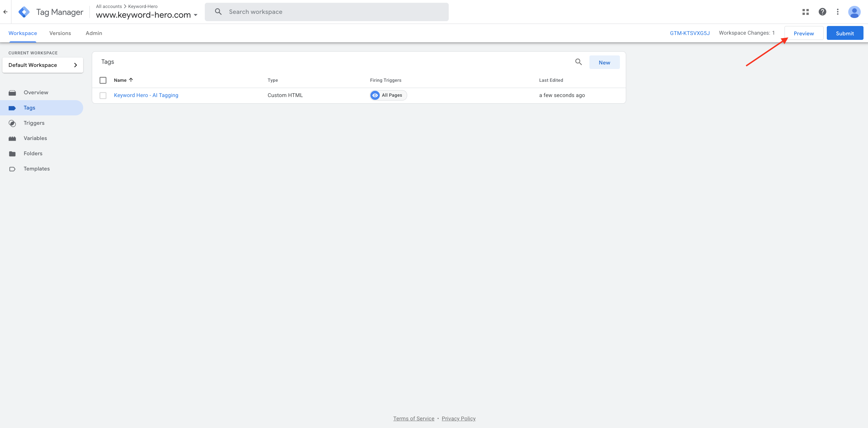Click the Submit button
This screenshot has height=428, width=868.
tap(845, 33)
